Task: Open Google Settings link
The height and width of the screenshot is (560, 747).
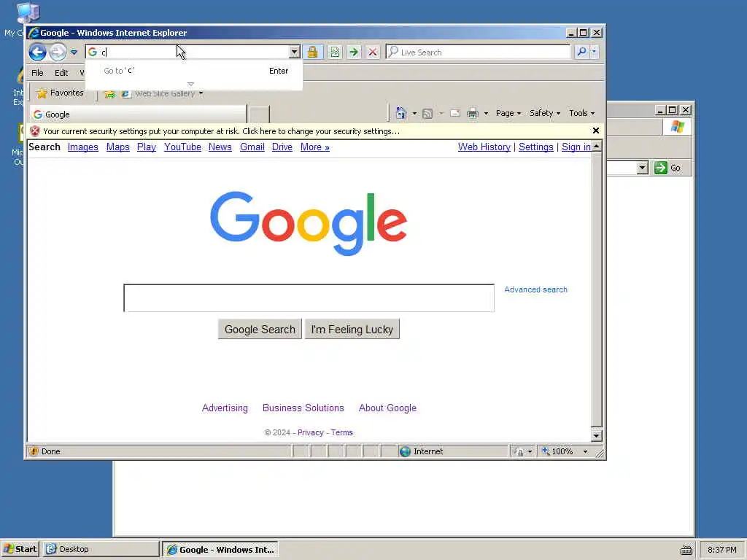Action: 536,147
